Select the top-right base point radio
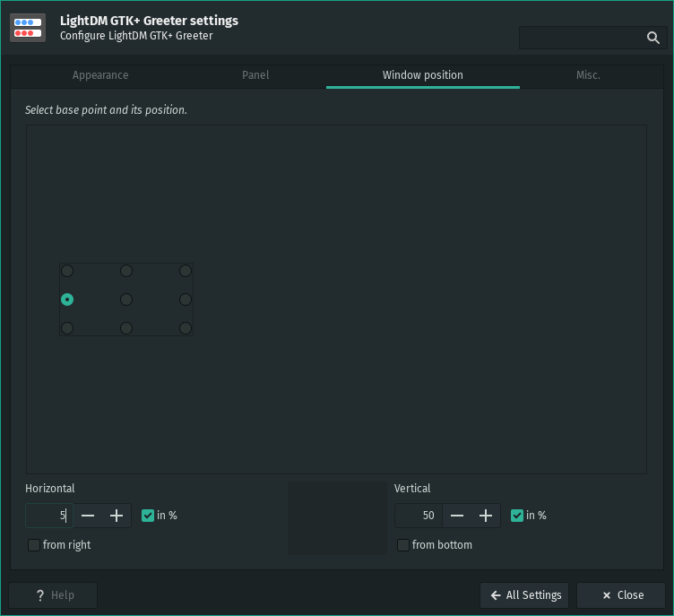This screenshot has height=616, width=674. click(186, 271)
